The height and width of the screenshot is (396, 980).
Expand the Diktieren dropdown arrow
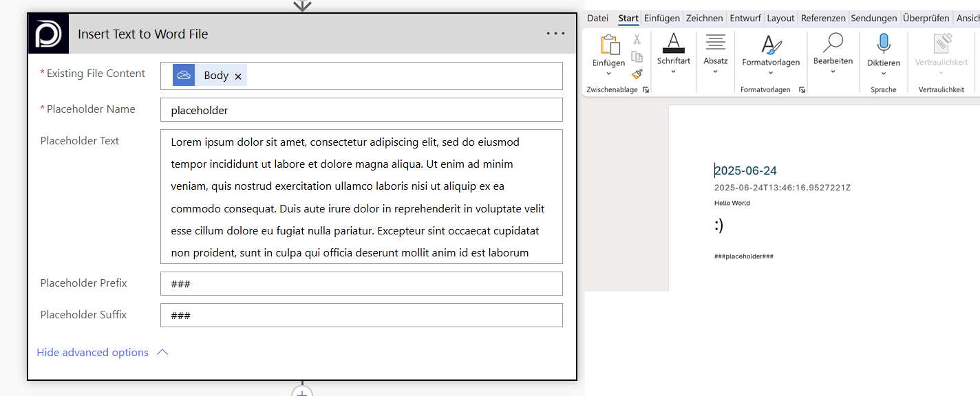point(884,74)
